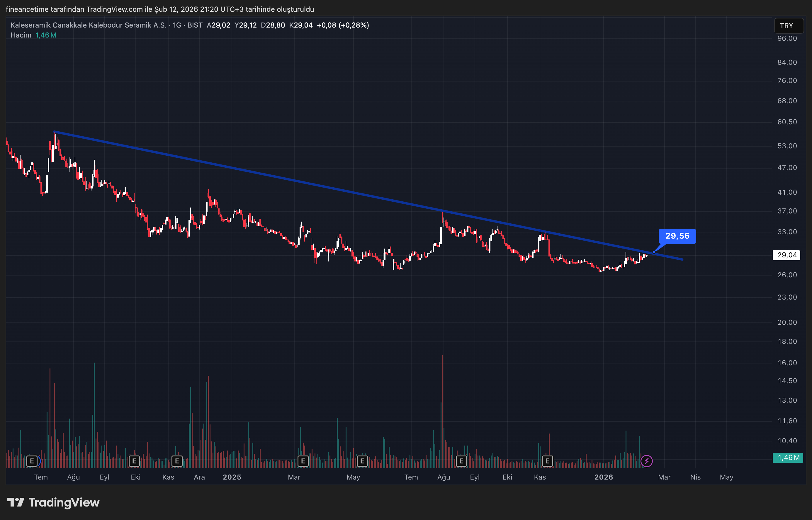Click the 2025 label on time axis
Image resolution: width=812 pixels, height=520 pixels.
(x=232, y=477)
